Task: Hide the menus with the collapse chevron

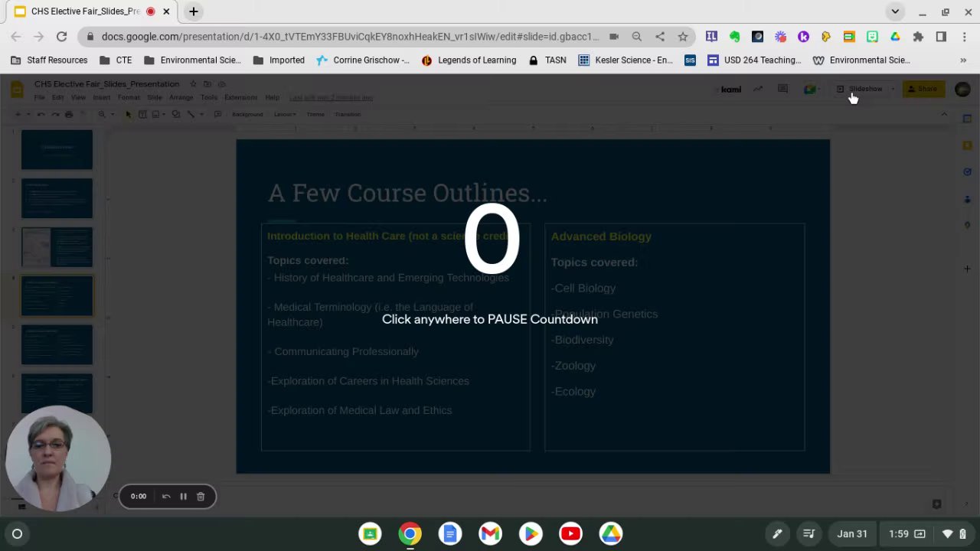Action: [x=944, y=114]
